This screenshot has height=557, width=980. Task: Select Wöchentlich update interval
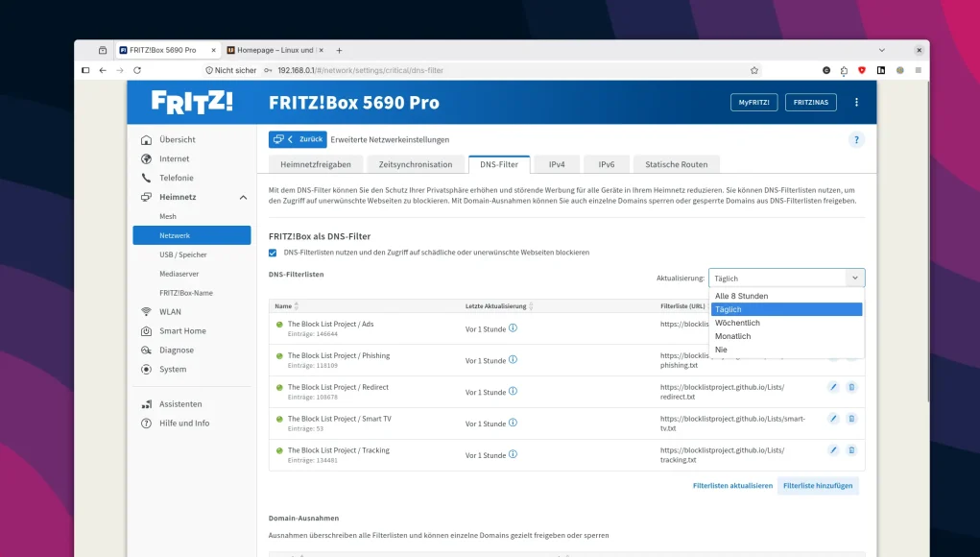pyautogui.click(x=786, y=323)
